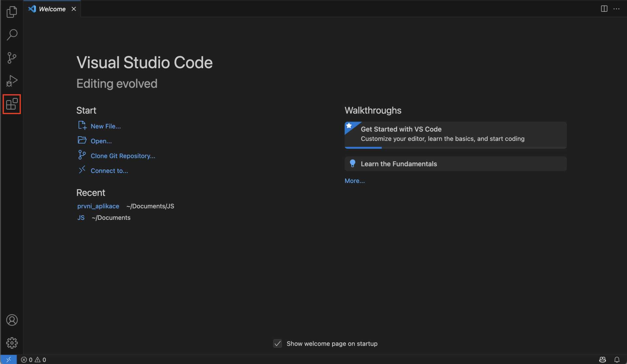The image size is (627, 364).
Task: Open Problems via errors and warnings counter
Action: (x=34, y=359)
